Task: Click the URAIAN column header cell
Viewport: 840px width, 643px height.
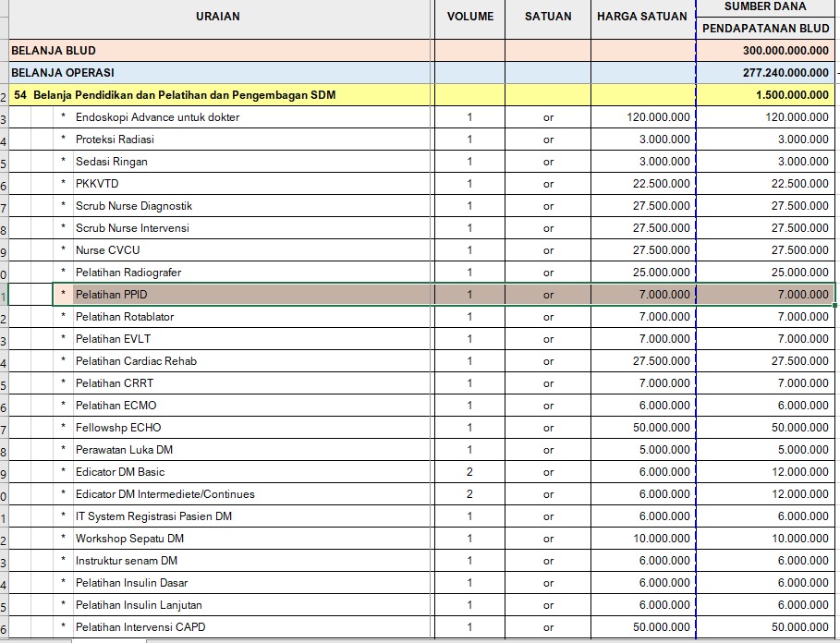Action: click(218, 17)
